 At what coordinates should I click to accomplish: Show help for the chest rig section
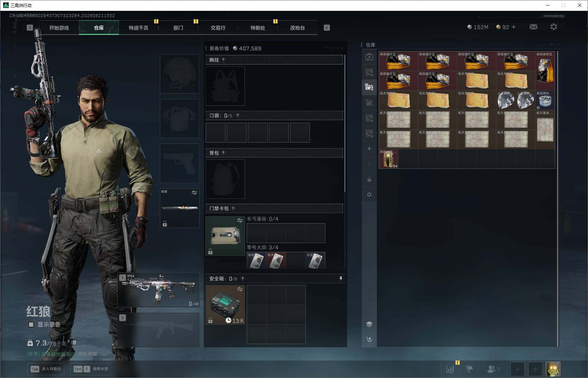(223, 60)
